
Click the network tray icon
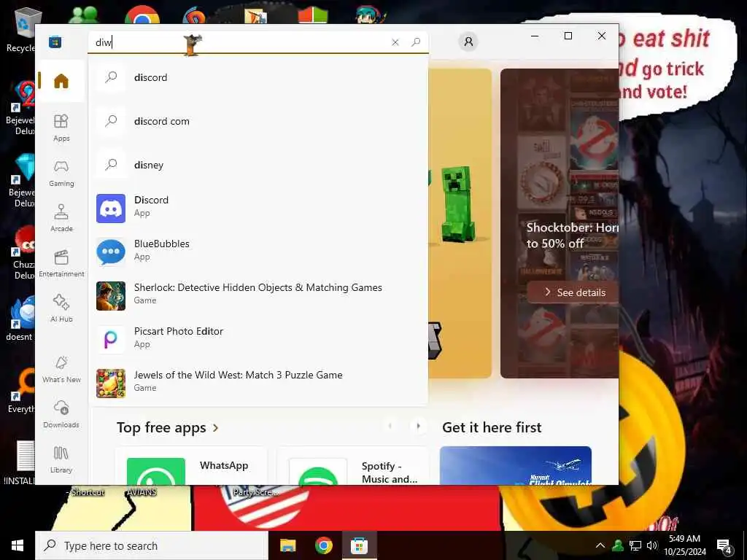(x=635, y=545)
